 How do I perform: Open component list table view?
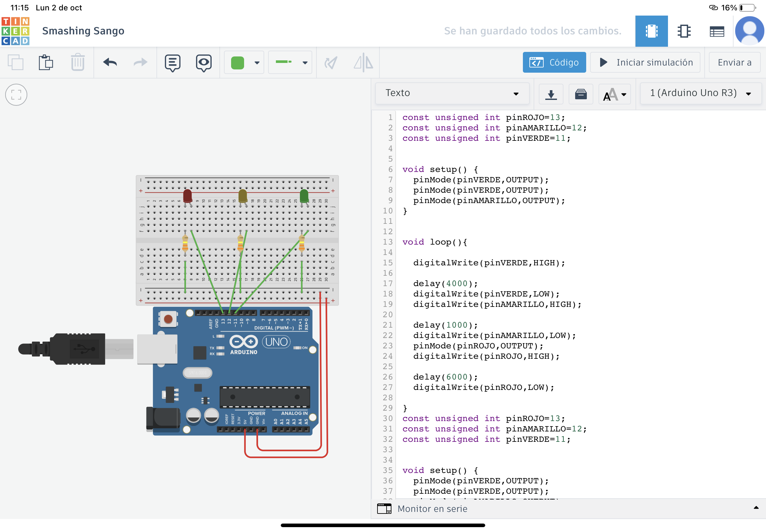point(717,31)
